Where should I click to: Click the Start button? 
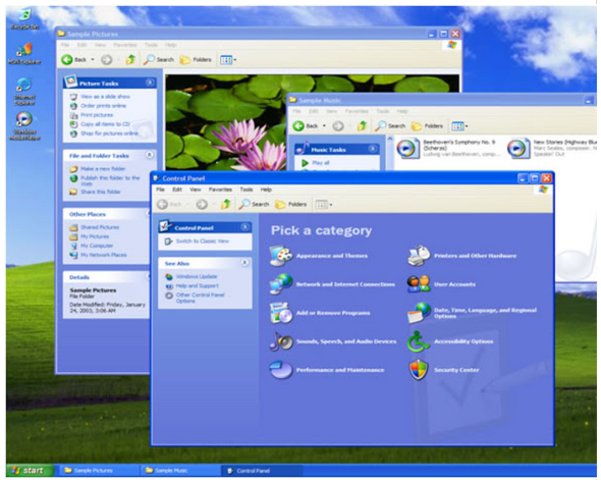(x=30, y=470)
